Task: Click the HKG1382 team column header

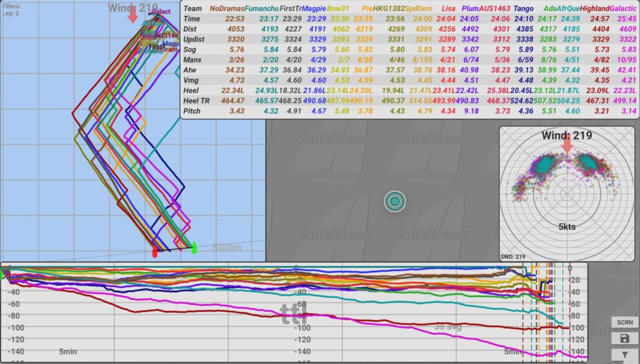Action: click(x=389, y=9)
